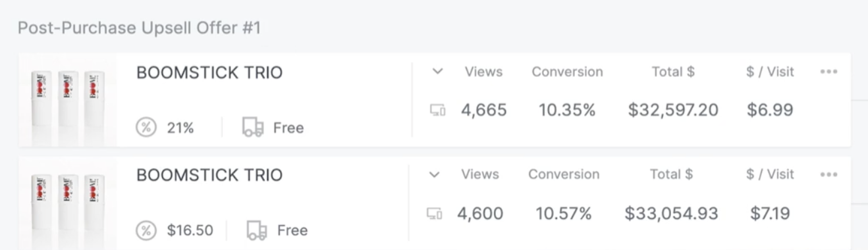Click the Post-Purchase Upsell Offer #1 heading
The height and width of the screenshot is (250, 868).
tap(140, 28)
